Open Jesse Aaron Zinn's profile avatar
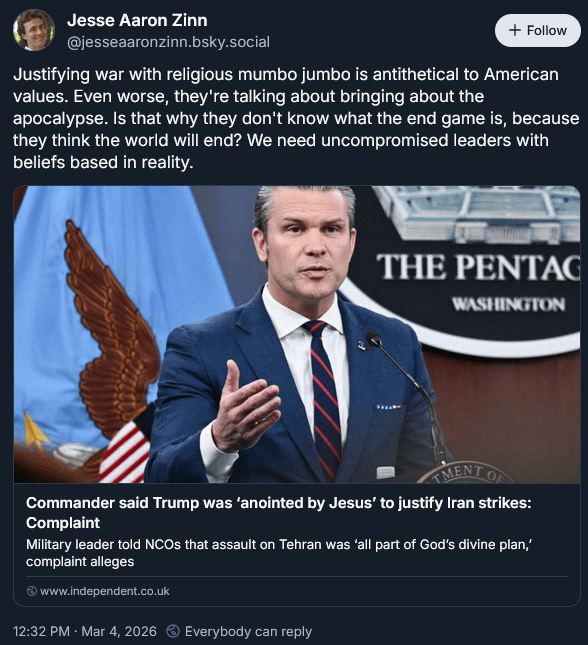 [x=34, y=30]
